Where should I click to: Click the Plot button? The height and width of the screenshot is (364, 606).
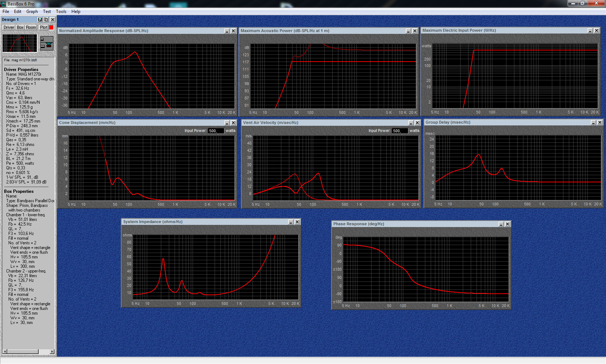click(44, 27)
